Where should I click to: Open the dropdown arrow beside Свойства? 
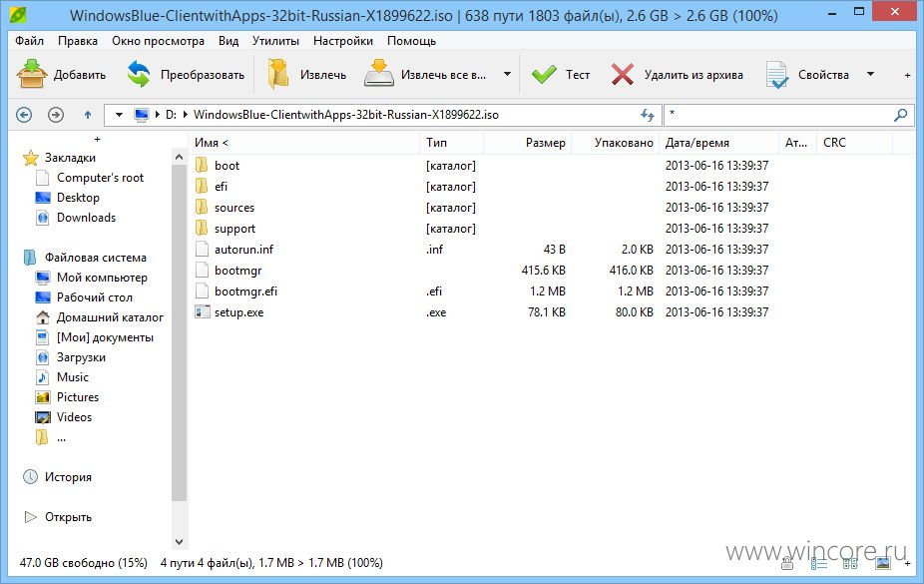tap(870, 74)
